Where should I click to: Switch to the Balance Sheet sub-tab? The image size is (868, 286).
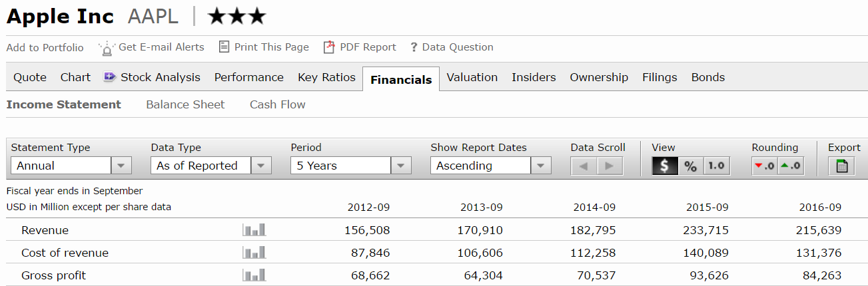(185, 104)
